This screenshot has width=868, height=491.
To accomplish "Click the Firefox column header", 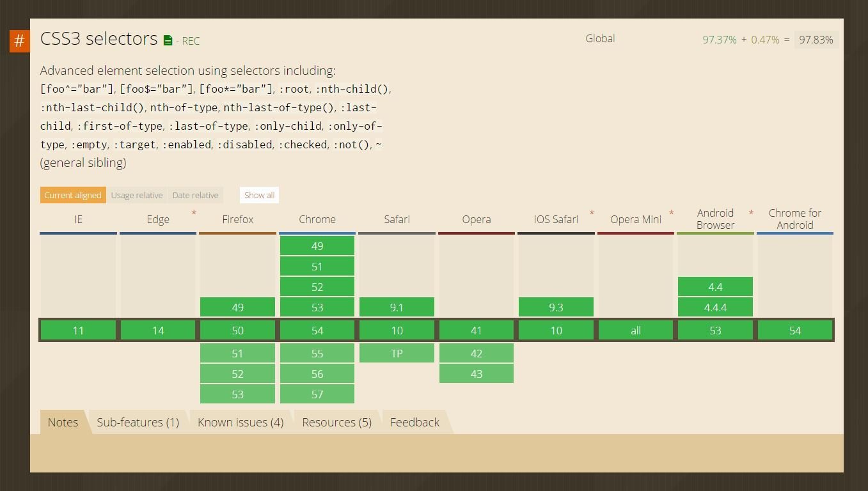I will pos(237,219).
